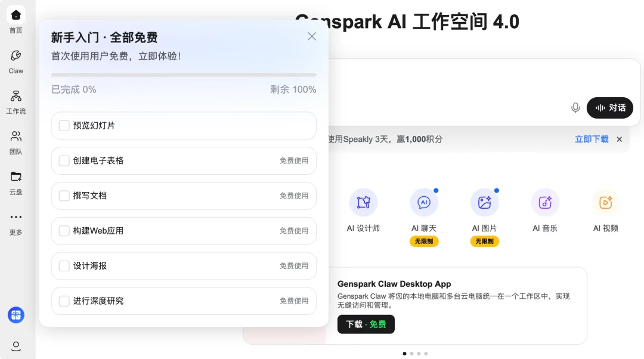The height and width of the screenshot is (359, 644).
Task: Open the 团队 team icon
Action: (x=16, y=137)
